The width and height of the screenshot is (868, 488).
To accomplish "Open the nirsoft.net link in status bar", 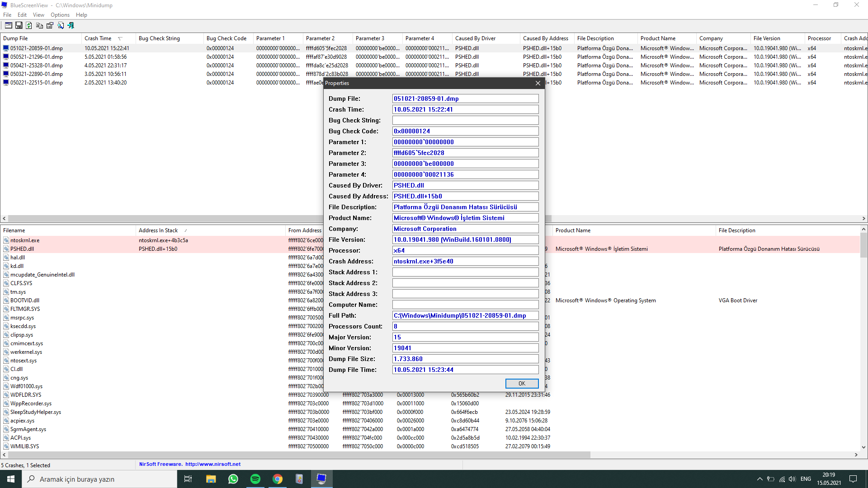I will pyautogui.click(x=212, y=464).
